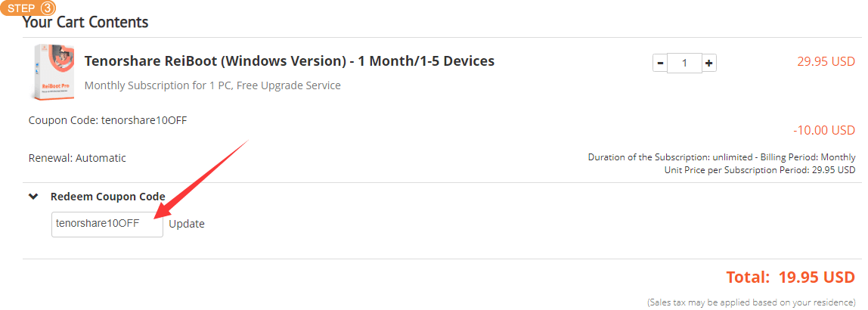
Task: Click the sales tax notice text
Action: tap(752, 302)
